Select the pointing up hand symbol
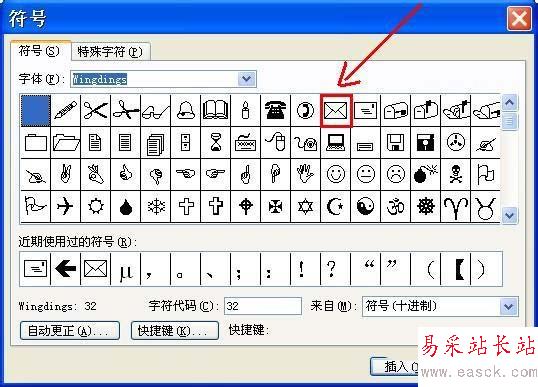 [x=245, y=174]
